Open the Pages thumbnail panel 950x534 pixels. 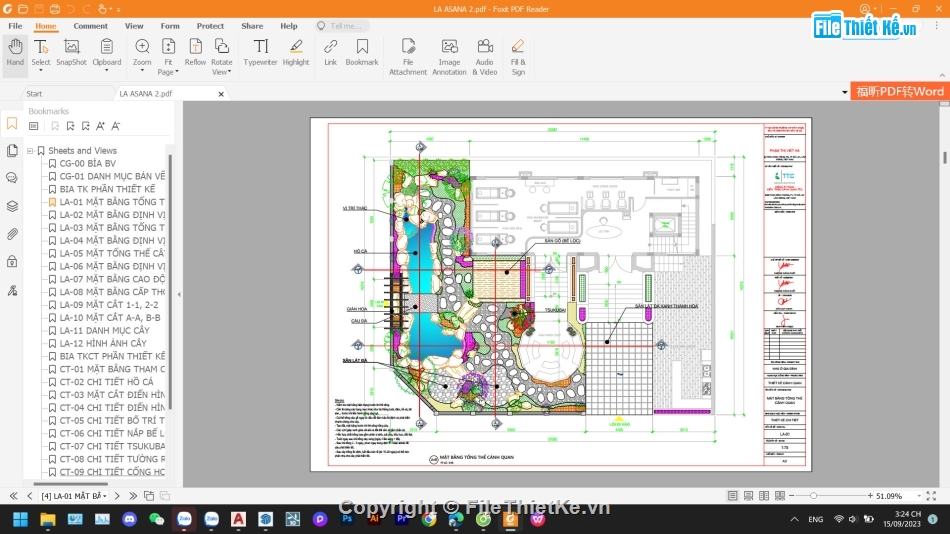pyautogui.click(x=12, y=150)
